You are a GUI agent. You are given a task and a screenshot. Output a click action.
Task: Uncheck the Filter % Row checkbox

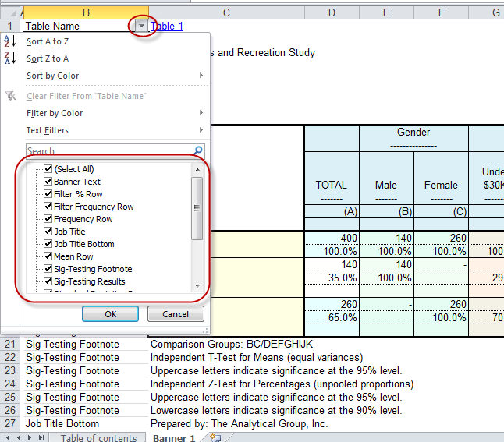point(48,194)
